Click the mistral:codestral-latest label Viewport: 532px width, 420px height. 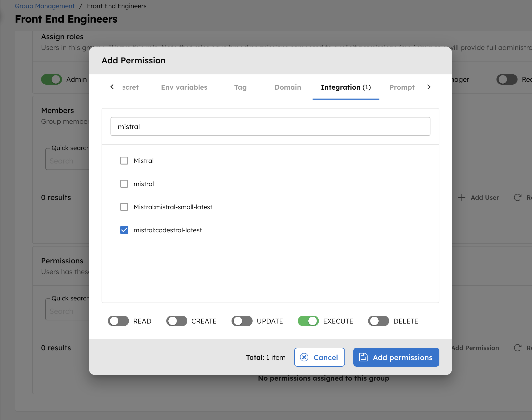coord(168,230)
